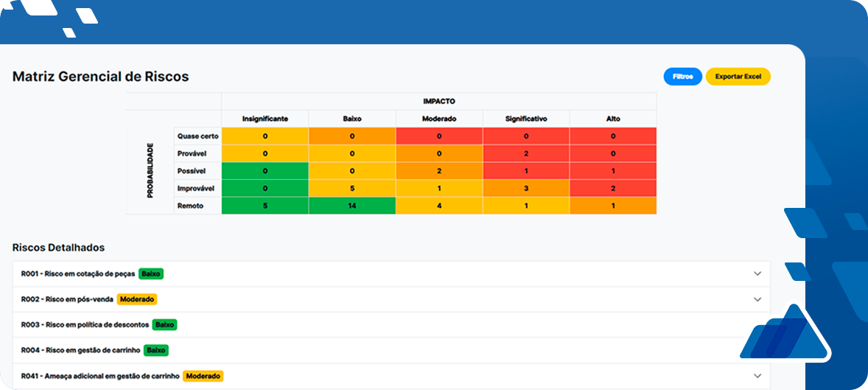This screenshot has height=390, width=868.
Task: Open R003 - Risco em política de descontos
Action: pos(85,325)
